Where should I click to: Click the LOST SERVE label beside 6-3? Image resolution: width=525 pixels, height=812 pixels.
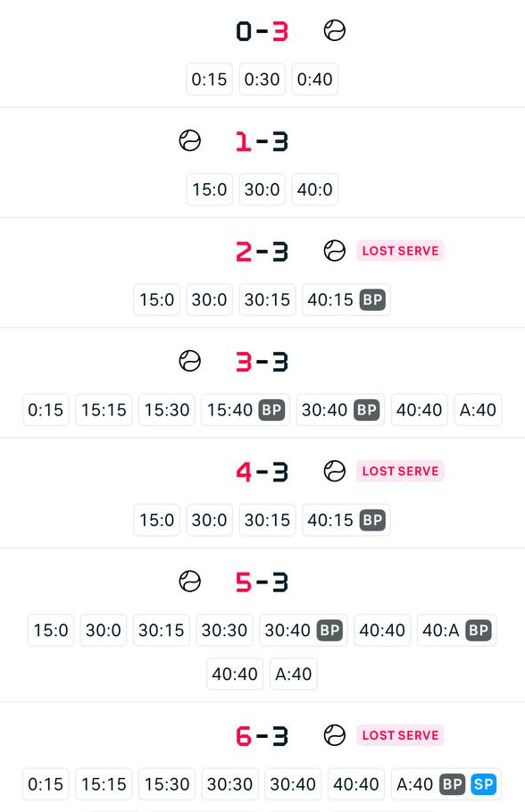click(400, 735)
